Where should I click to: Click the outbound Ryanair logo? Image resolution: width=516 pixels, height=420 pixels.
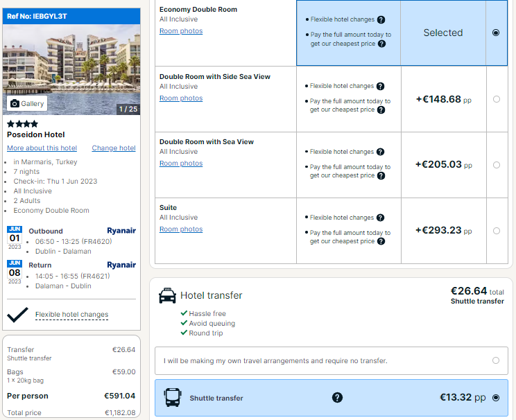coord(121,231)
